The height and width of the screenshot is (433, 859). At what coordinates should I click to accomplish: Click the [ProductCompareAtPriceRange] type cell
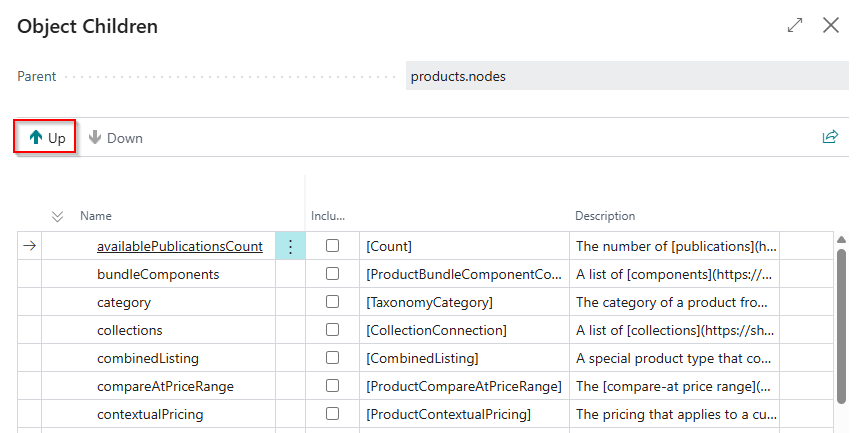[x=465, y=386]
